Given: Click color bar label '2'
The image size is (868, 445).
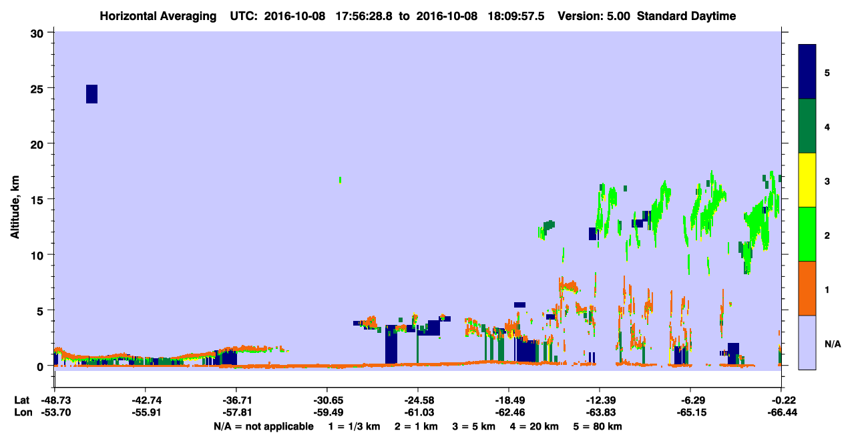Looking at the screenshot, I should point(827,235).
